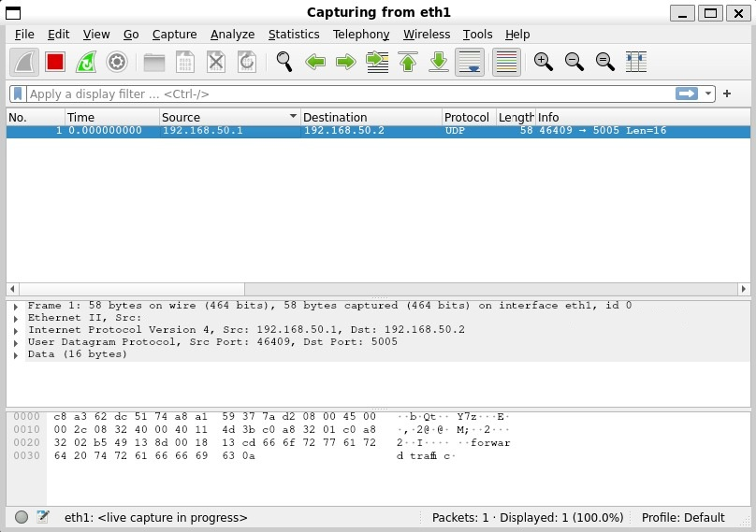Zoom in the main window text
756x532 pixels.
[x=544, y=62]
